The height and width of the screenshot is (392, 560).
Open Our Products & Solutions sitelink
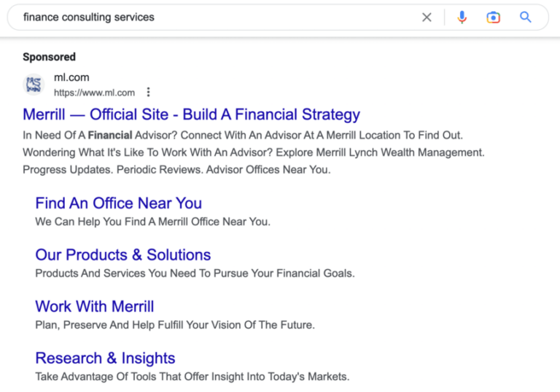pos(122,255)
